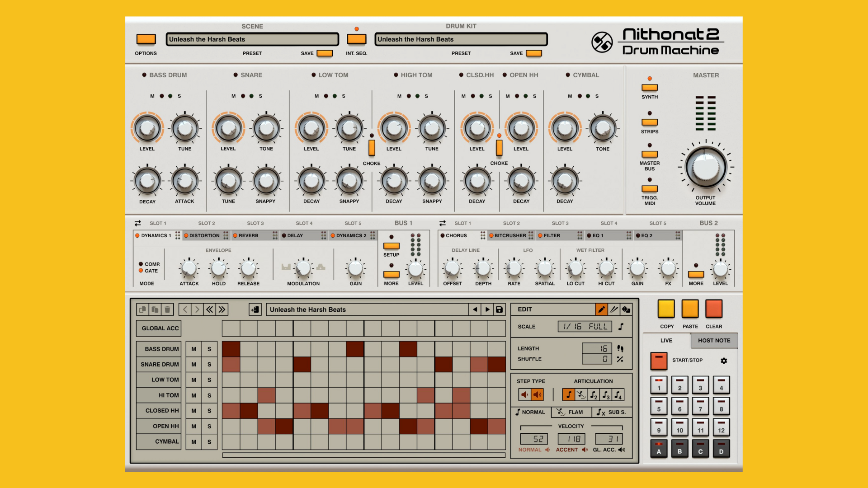Click the pattern export icon

255,310
